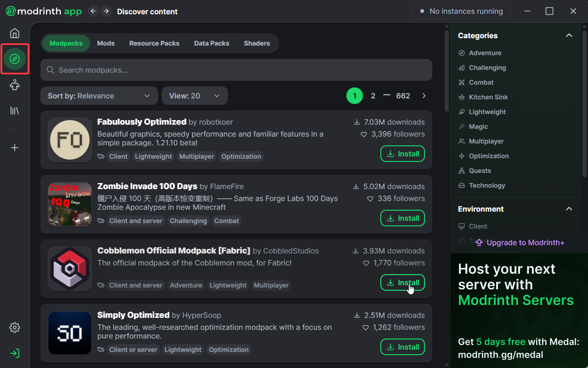Image resolution: width=588 pixels, height=368 pixels.
Task: Jump to last page 662
Action: [x=403, y=96]
